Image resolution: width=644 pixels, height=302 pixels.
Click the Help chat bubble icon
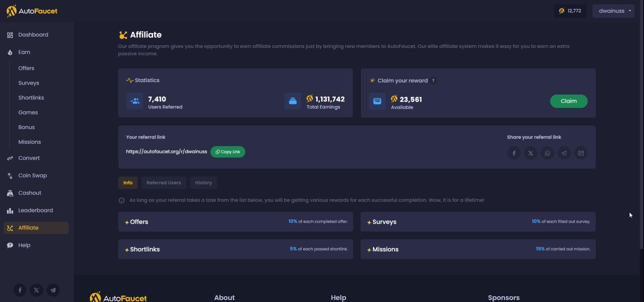tap(10, 245)
